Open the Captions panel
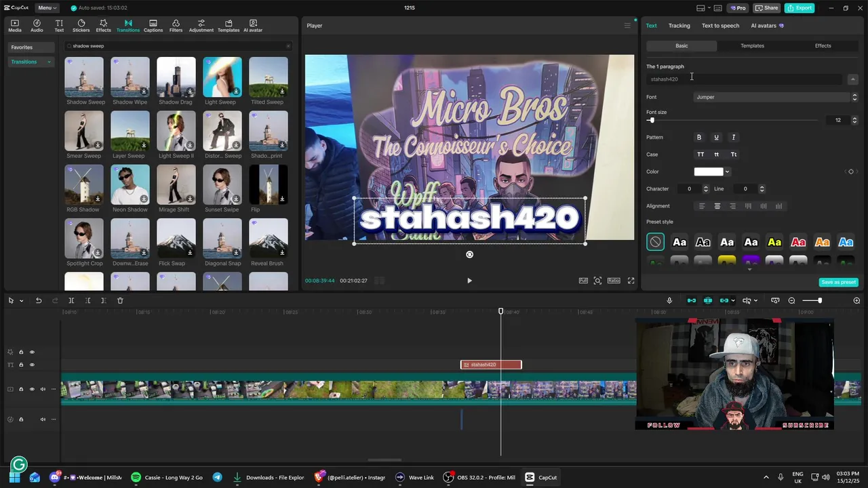 pyautogui.click(x=153, y=26)
